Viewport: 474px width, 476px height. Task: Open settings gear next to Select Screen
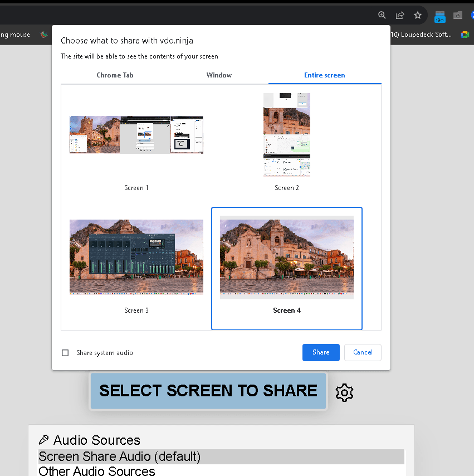pyautogui.click(x=344, y=392)
